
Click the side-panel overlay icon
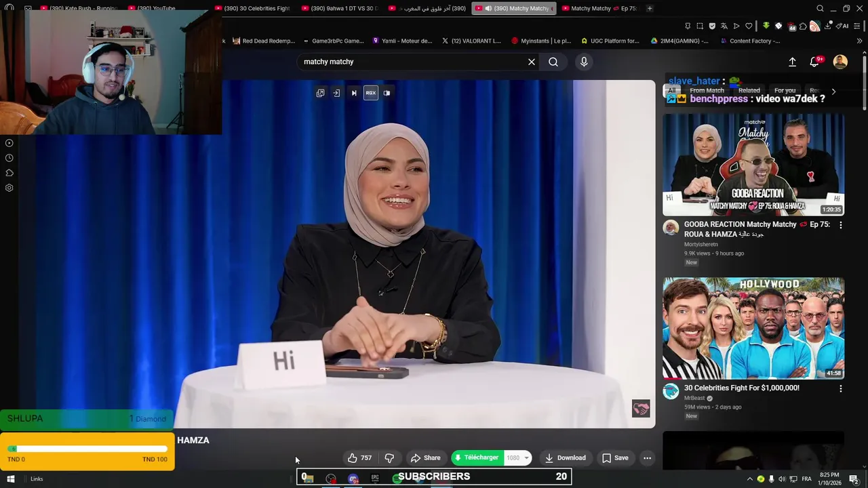pyautogui.click(x=387, y=93)
